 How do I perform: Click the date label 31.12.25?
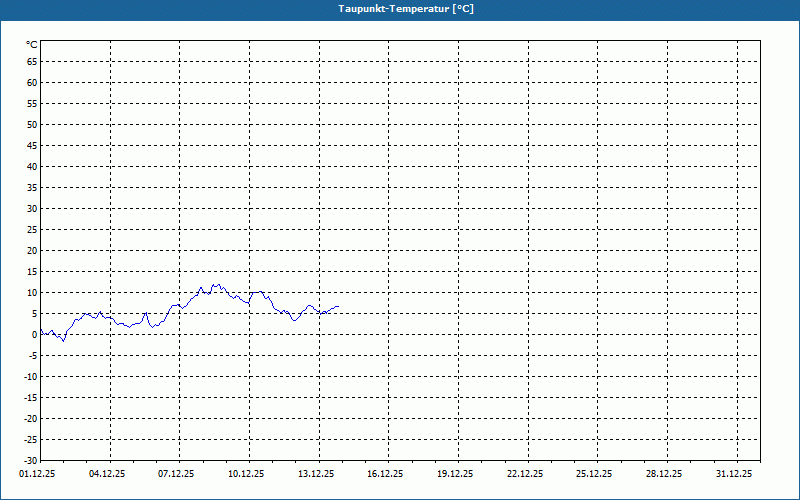[x=734, y=474]
